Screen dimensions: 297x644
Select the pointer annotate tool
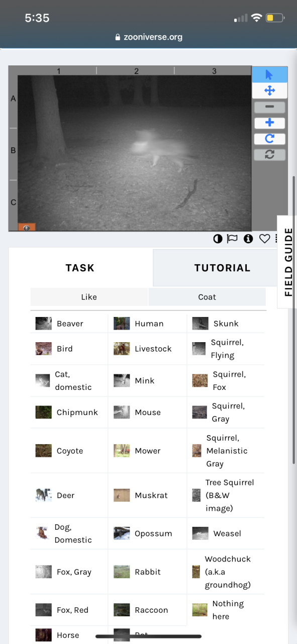(x=269, y=75)
